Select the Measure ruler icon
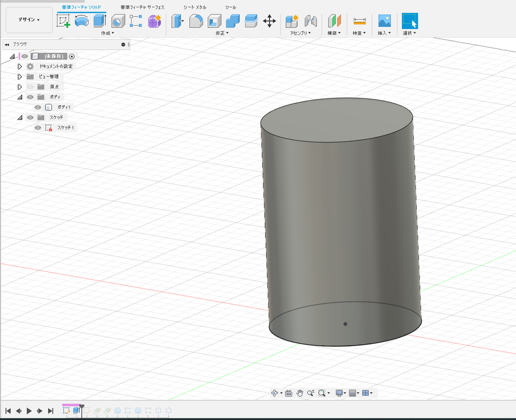This screenshot has height=420, width=516. [359, 21]
